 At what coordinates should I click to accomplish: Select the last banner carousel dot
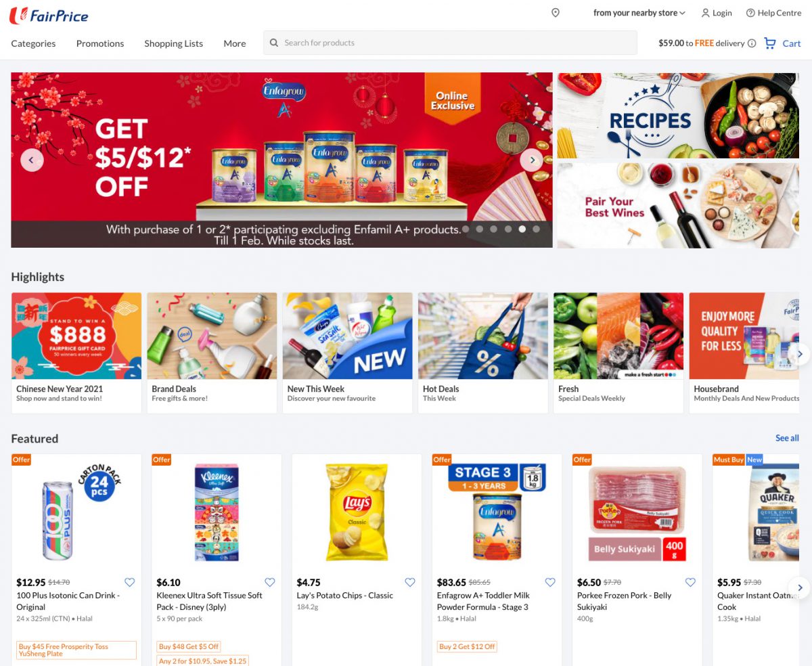[537, 229]
